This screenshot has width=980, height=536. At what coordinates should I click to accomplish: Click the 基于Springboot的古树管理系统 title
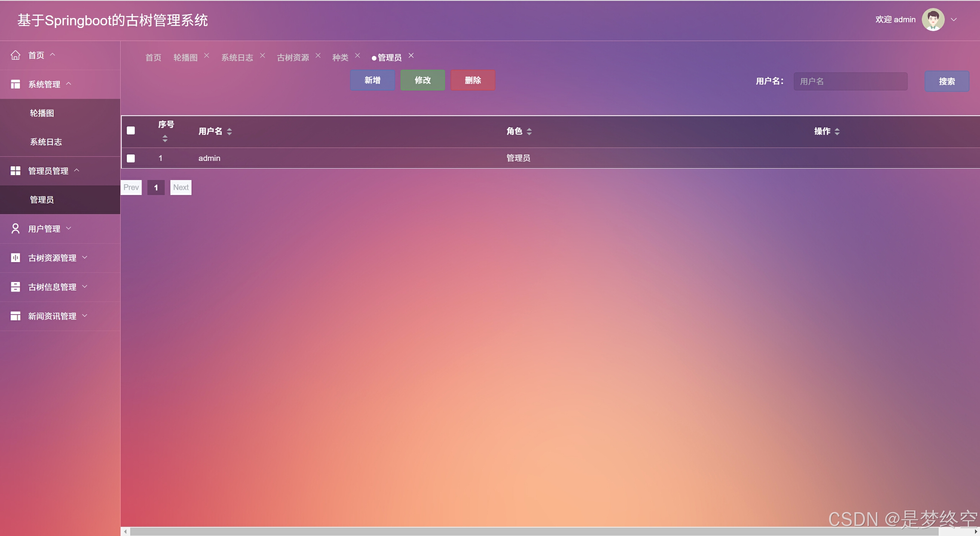(x=113, y=20)
